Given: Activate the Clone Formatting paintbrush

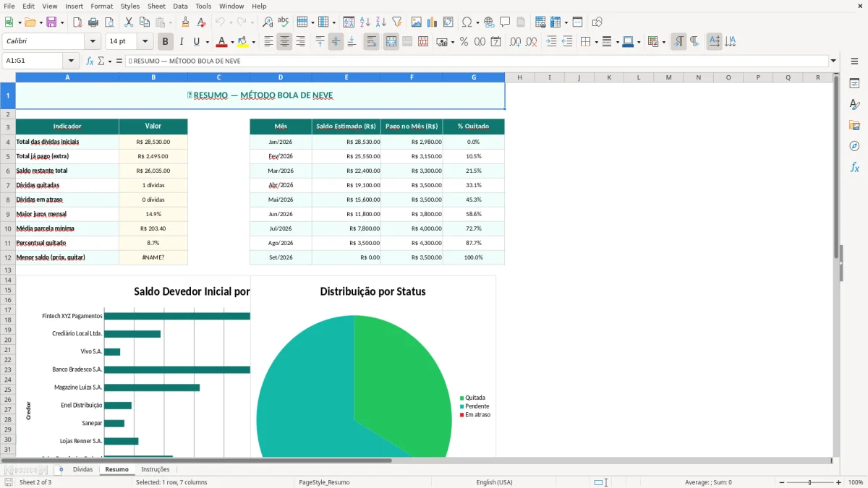Looking at the screenshot, I should coord(185,22).
